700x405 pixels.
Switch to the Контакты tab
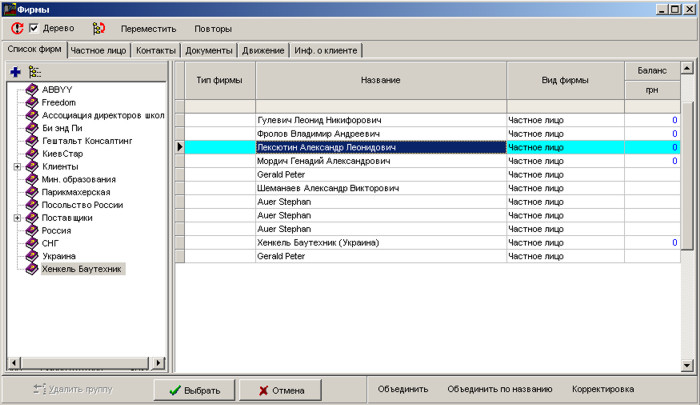coord(156,50)
